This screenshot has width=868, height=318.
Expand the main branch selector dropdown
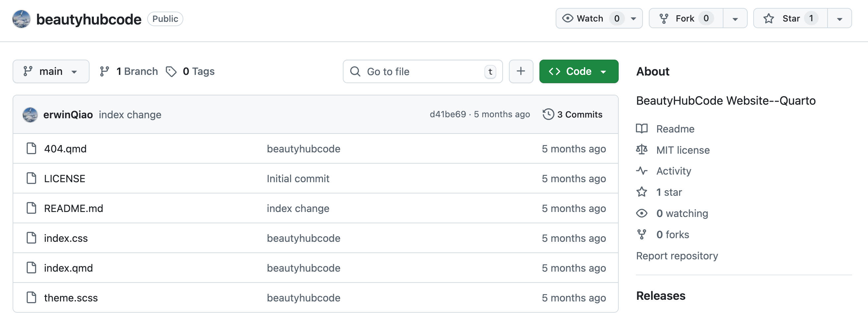tap(51, 71)
